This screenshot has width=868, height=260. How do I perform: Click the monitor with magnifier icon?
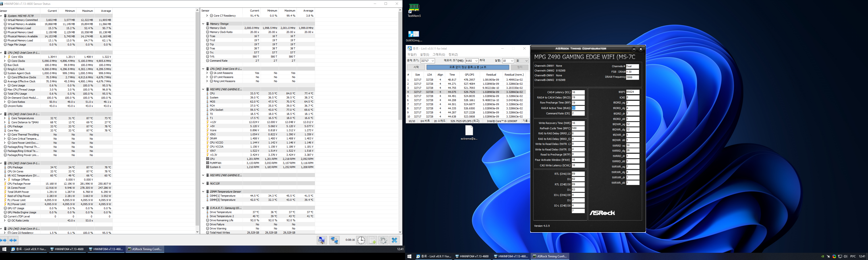322,240
